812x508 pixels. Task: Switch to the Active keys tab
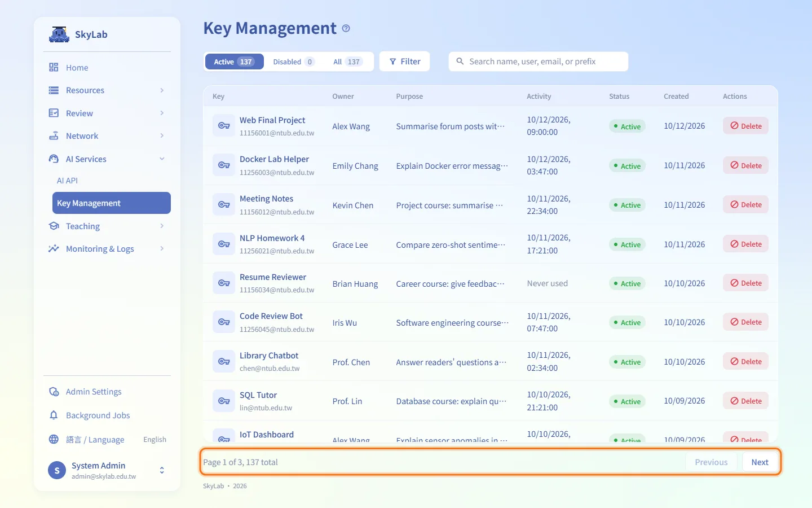234,62
